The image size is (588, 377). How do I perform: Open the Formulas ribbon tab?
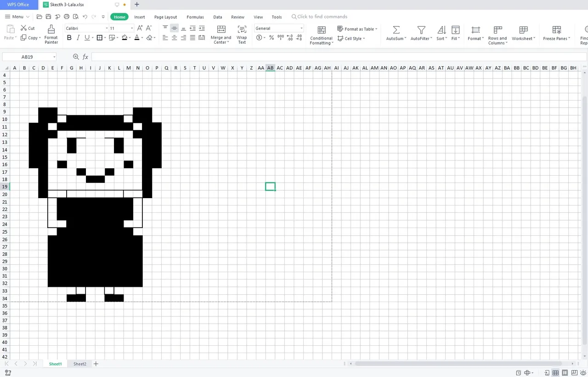pyautogui.click(x=195, y=17)
